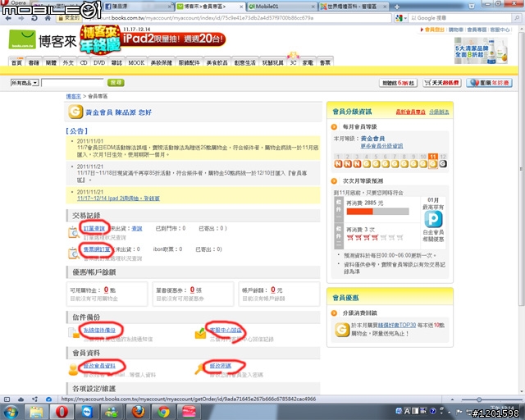Open the 客服中心回信 link

pyautogui.click(x=226, y=330)
